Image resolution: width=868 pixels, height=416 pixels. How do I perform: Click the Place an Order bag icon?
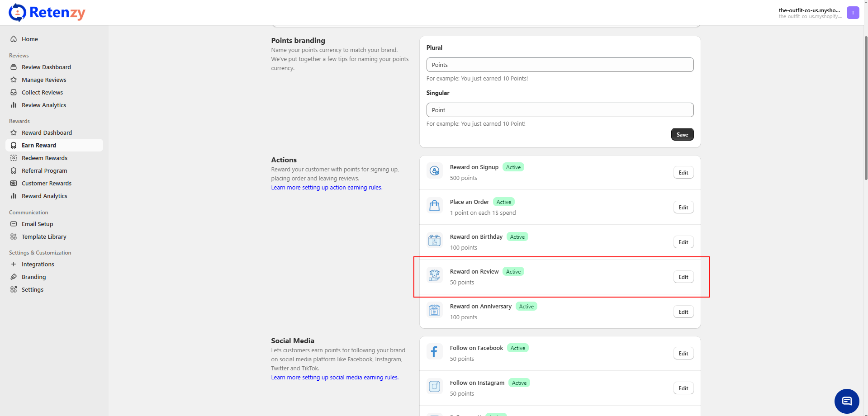(434, 206)
